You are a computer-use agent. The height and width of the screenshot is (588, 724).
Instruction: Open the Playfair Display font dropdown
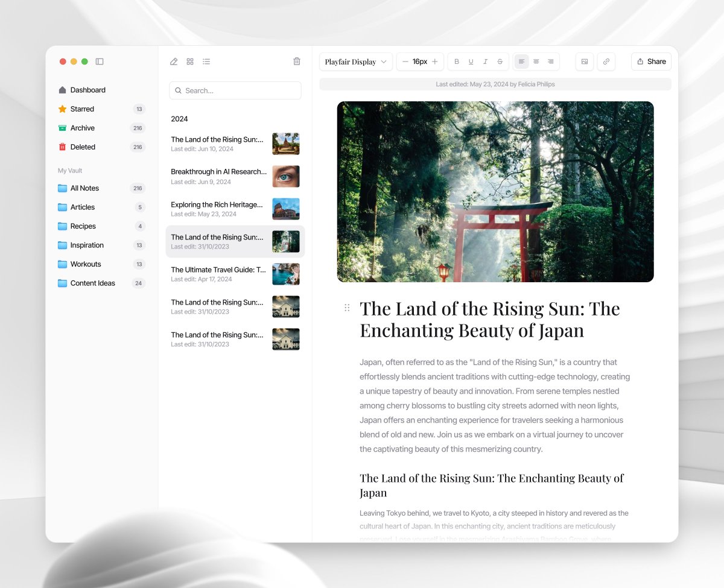(x=356, y=62)
